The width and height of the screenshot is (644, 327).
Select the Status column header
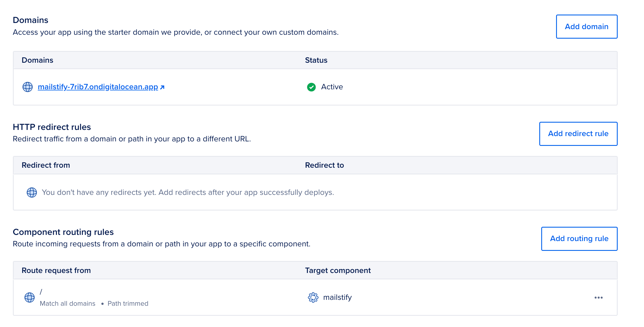(x=316, y=60)
